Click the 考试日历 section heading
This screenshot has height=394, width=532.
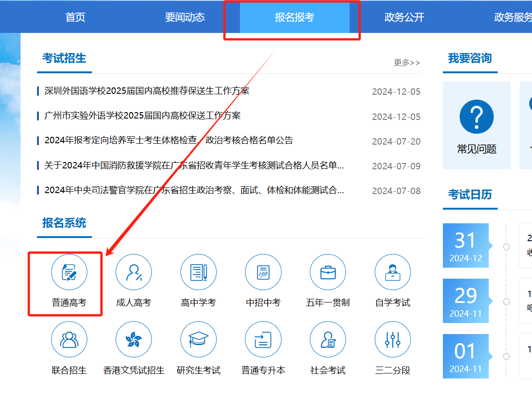point(470,194)
